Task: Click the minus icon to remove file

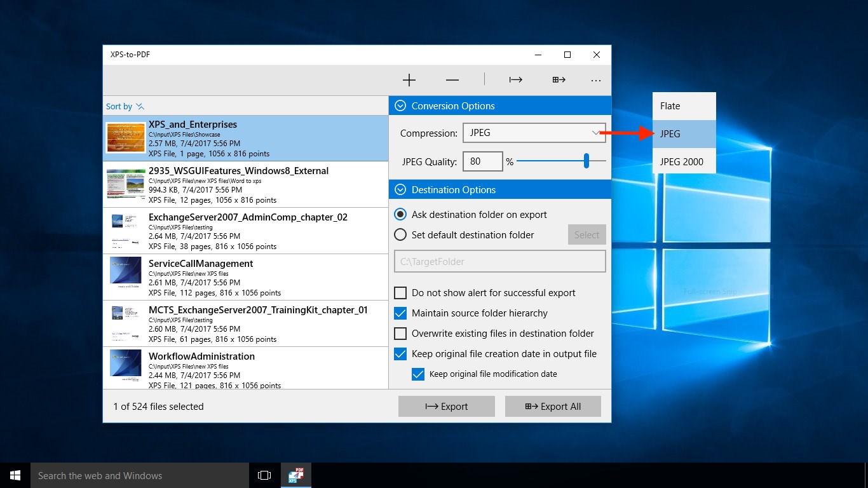Action: coord(452,80)
